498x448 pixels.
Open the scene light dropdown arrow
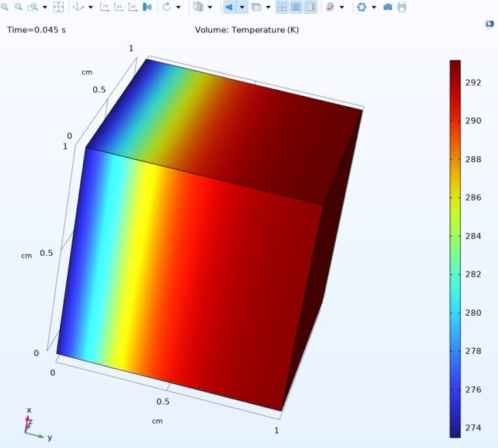[x=242, y=7]
